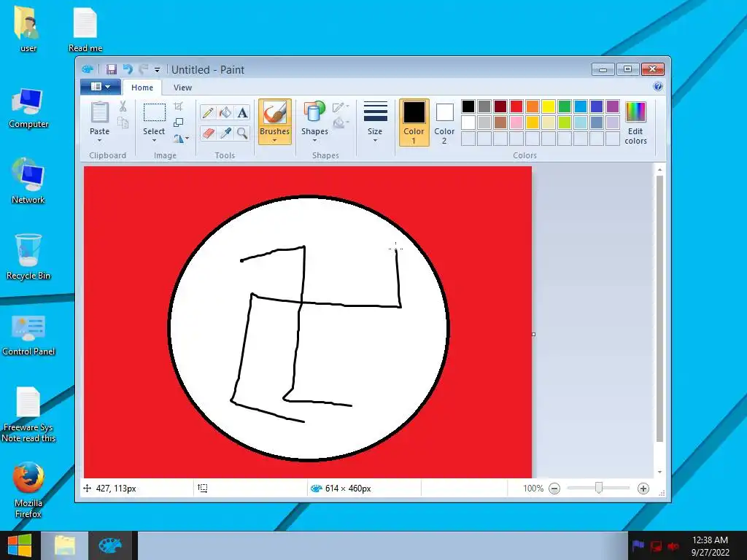Switch to the Home ribbon tab

pyautogui.click(x=142, y=87)
